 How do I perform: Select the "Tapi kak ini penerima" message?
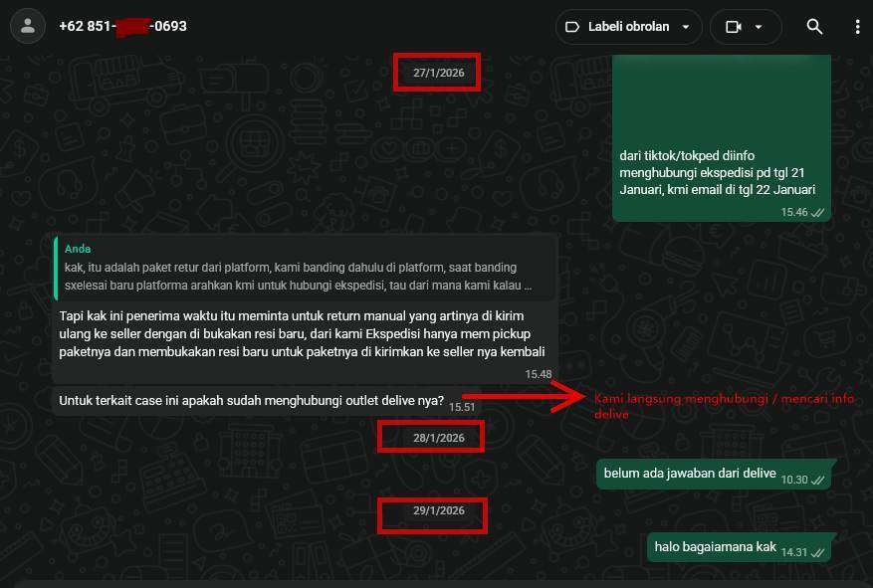[302, 334]
